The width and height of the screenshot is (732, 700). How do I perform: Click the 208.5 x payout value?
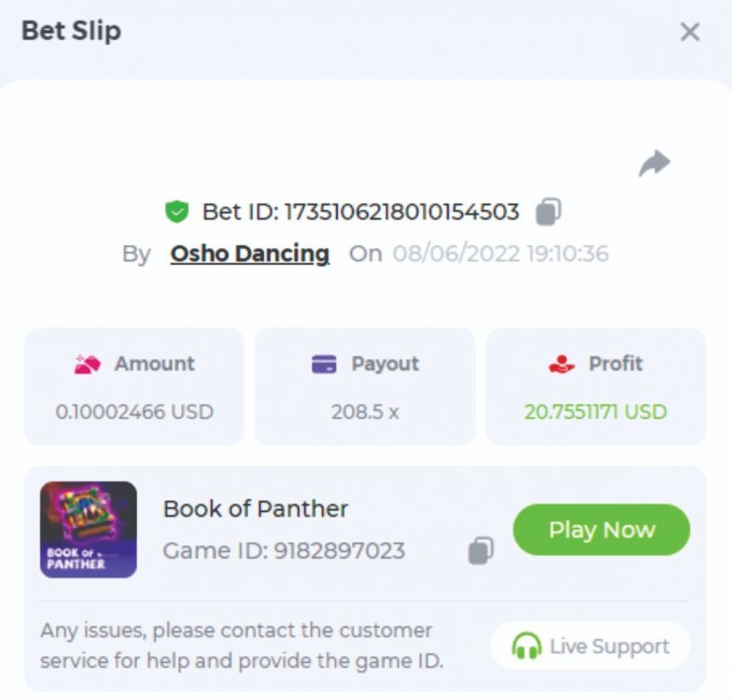coord(365,412)
